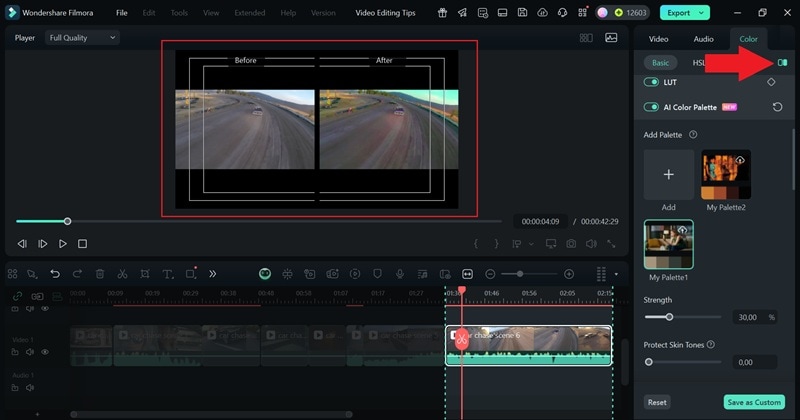Undo the last edit
The image size is (800, 420).
(x=55, y=274)
